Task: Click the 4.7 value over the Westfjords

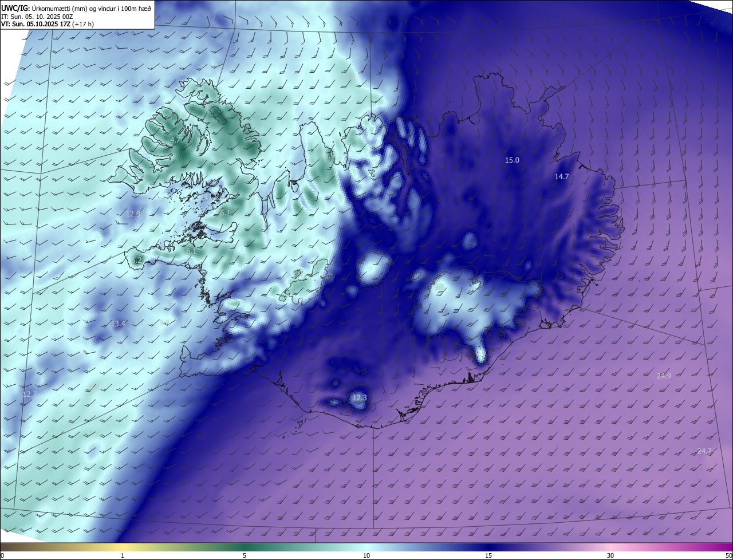Action: (176, 140)
